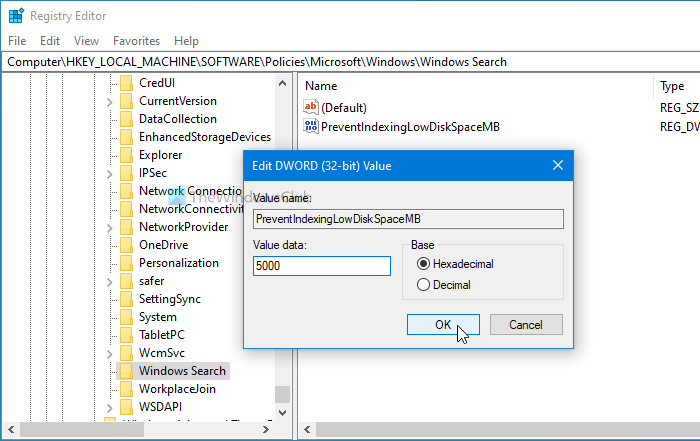Close the Edit DWORD dialog
This screenshot has height=441, width=700.
(x=557, y=165)
